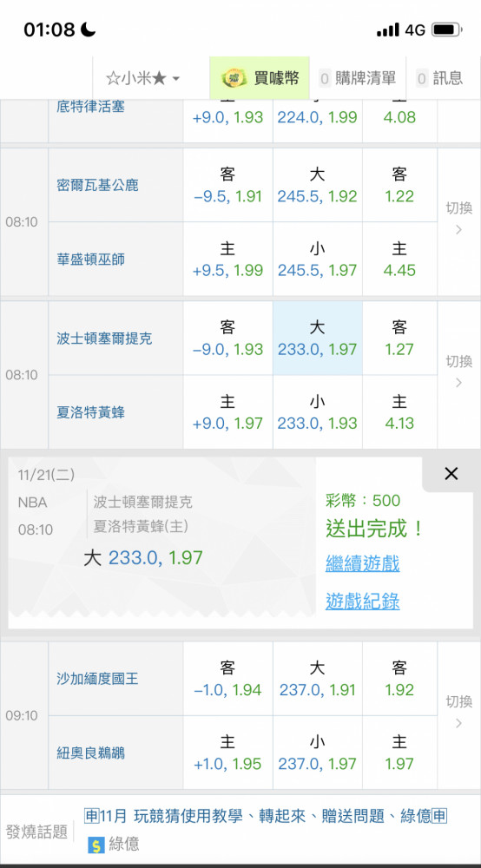Open the 購牌清單 list tab
The image size is (481, 868).
(358, 78)
